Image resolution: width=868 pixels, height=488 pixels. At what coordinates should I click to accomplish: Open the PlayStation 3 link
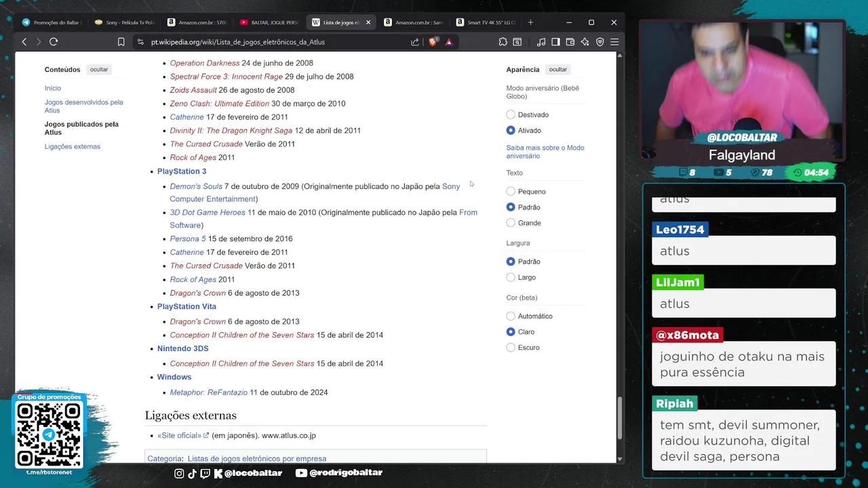click(182, 171)
